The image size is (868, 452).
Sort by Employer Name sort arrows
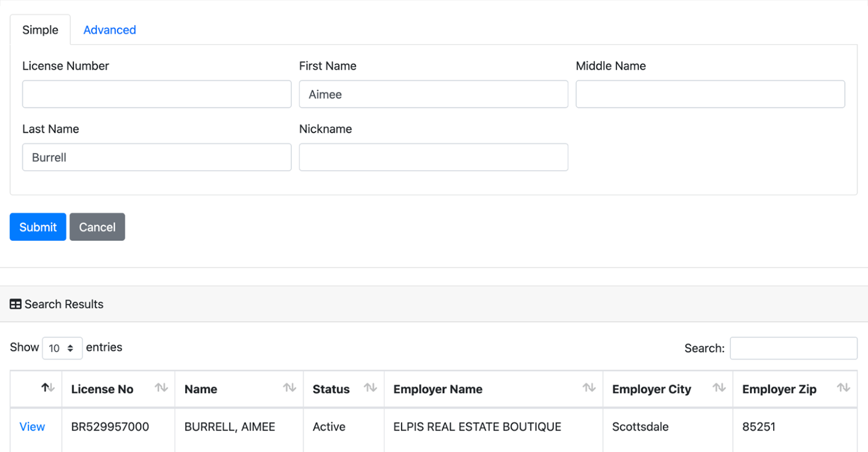click(589, 388)
